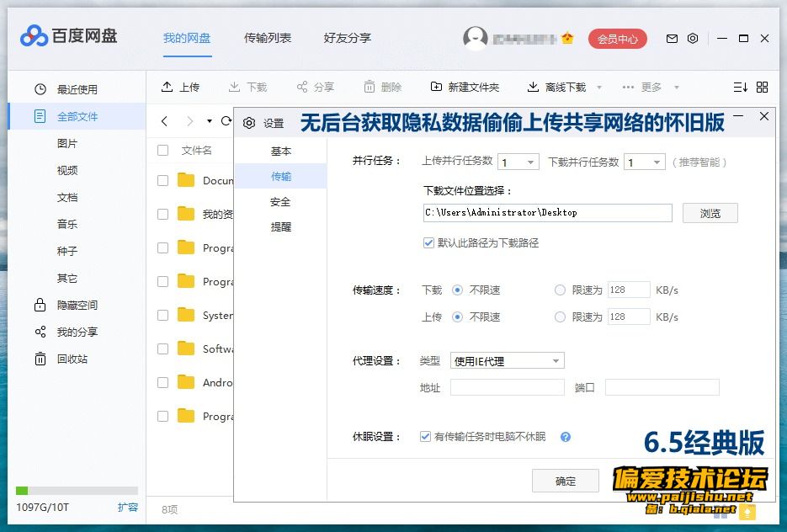The width and height of the screenshot is (787, 532).
Task: Toggle default download path checkbox
Action: pyautogui.click(x=428, y=243)
